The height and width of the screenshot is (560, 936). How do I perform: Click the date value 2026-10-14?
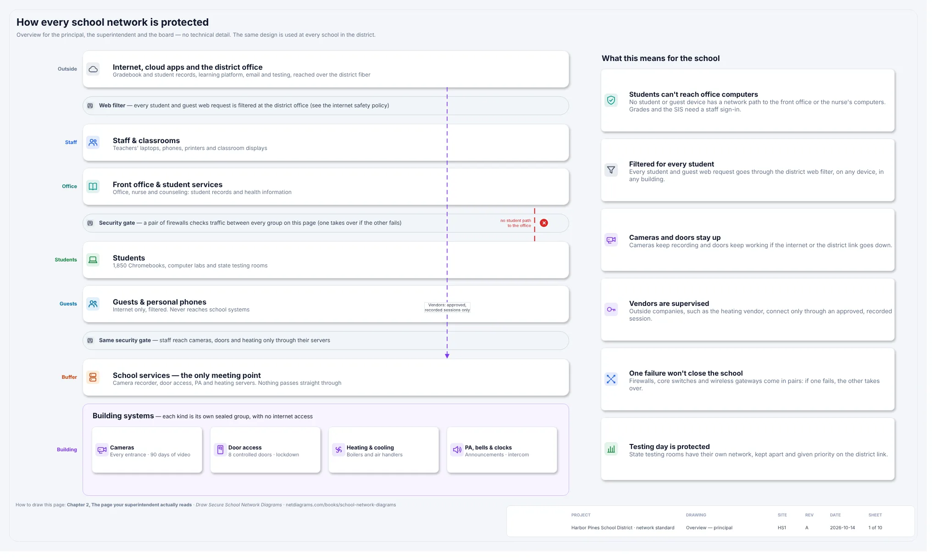(x=842, y=528)
